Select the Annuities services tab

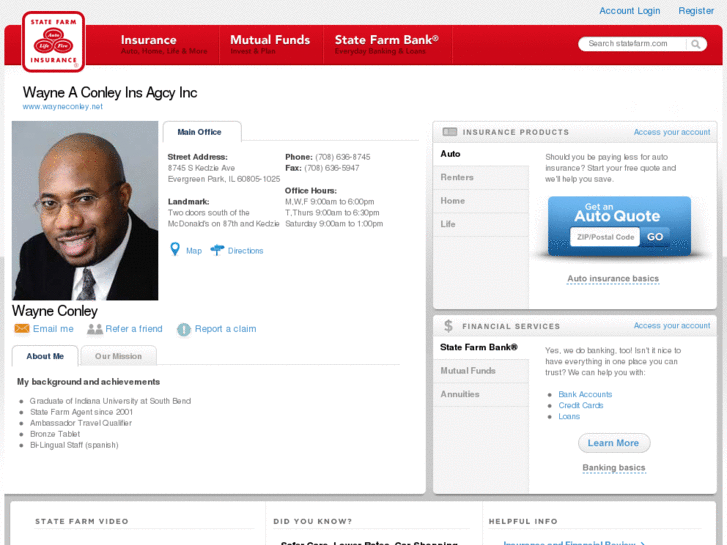click(481, 394)
